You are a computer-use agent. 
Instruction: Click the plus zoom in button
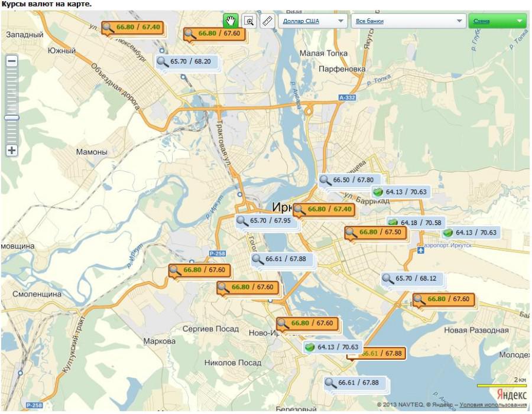pyautogui.click(x=12, y=150)
